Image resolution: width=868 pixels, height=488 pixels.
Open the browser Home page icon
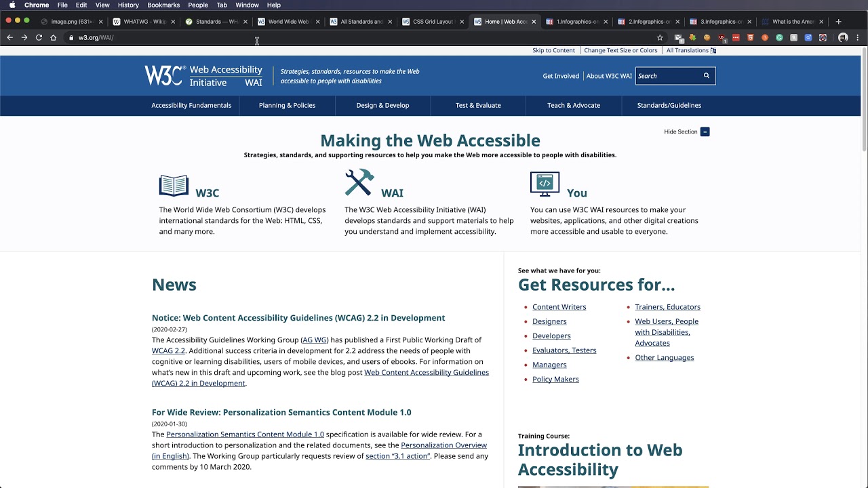point(53,37)
